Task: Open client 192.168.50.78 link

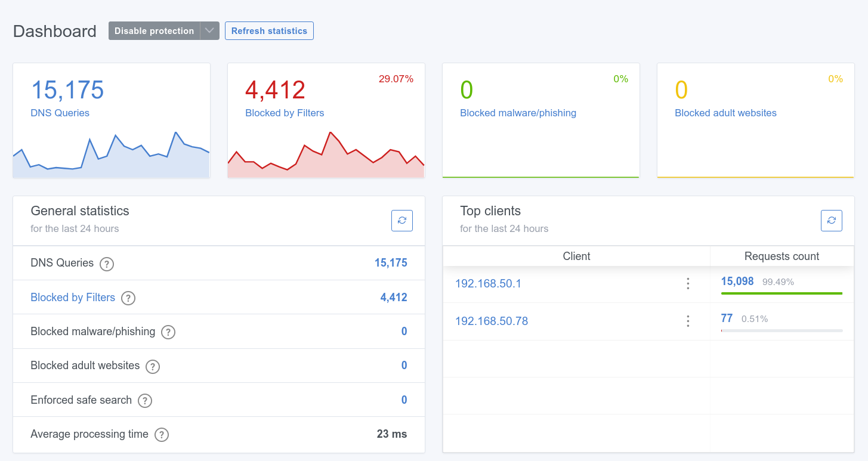Action: (492, 321)
